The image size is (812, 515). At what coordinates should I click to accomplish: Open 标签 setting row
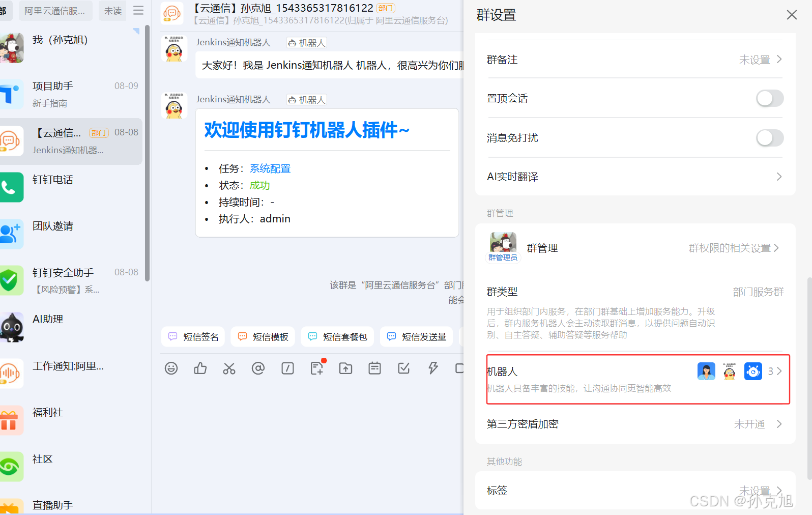pyautogui.click(x=635, y=491)
